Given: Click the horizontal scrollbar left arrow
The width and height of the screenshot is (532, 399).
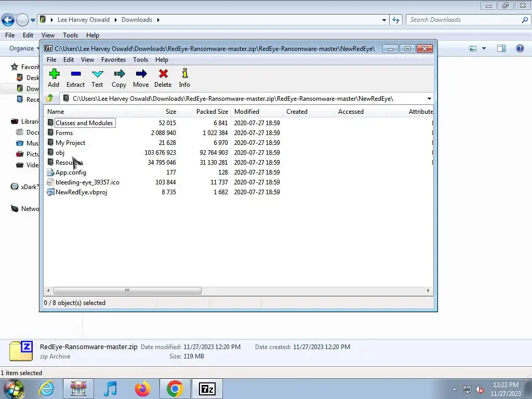Looking at the screenshot, I should click(x=48, y=291).
